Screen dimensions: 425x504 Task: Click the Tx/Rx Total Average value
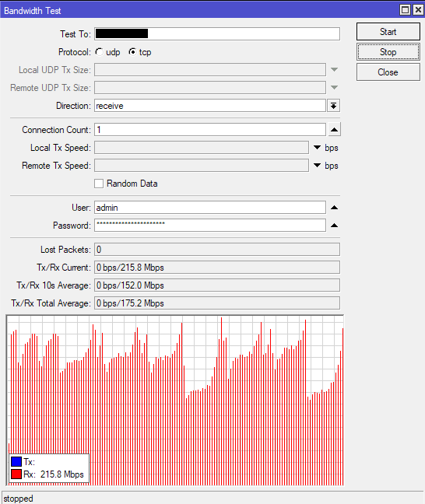[217, 303]
